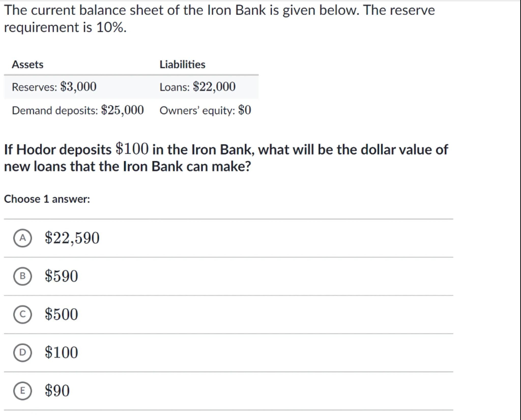
Task: Choose the option C radio circle
Action: coord(23,314)
